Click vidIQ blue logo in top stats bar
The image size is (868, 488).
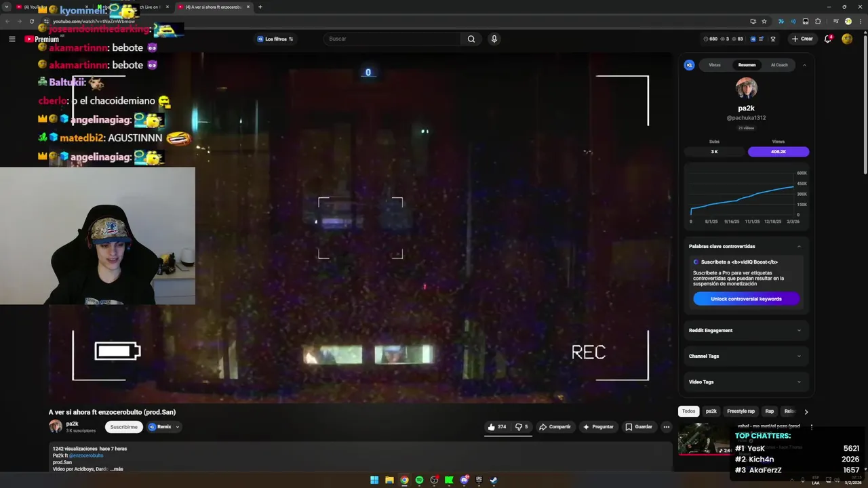tap(751, 39)
